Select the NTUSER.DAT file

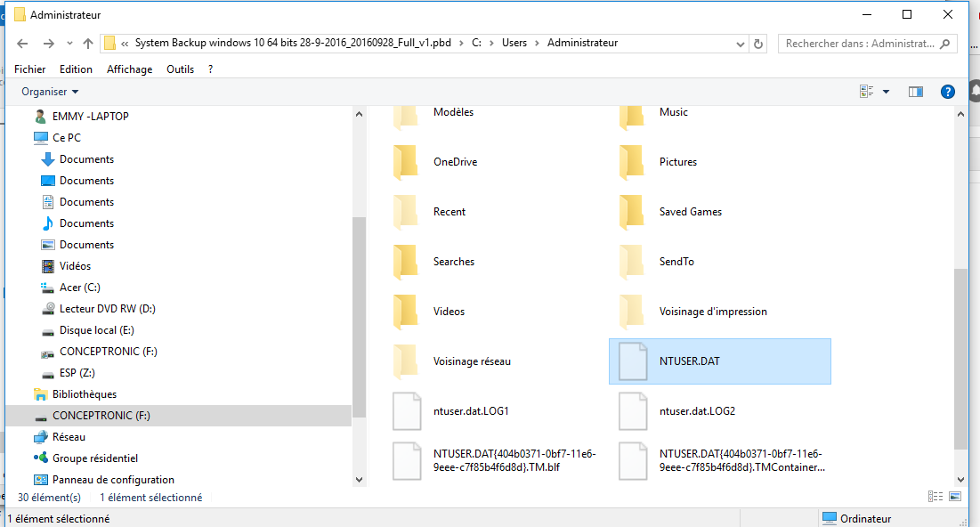[x=720, y=361]
